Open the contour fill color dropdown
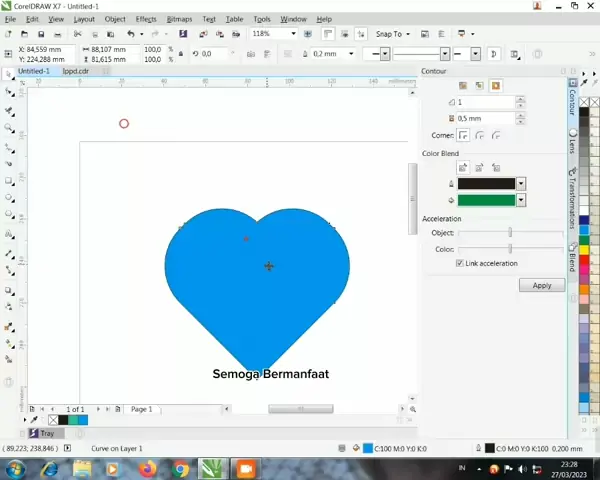 (x=521, y=200)
